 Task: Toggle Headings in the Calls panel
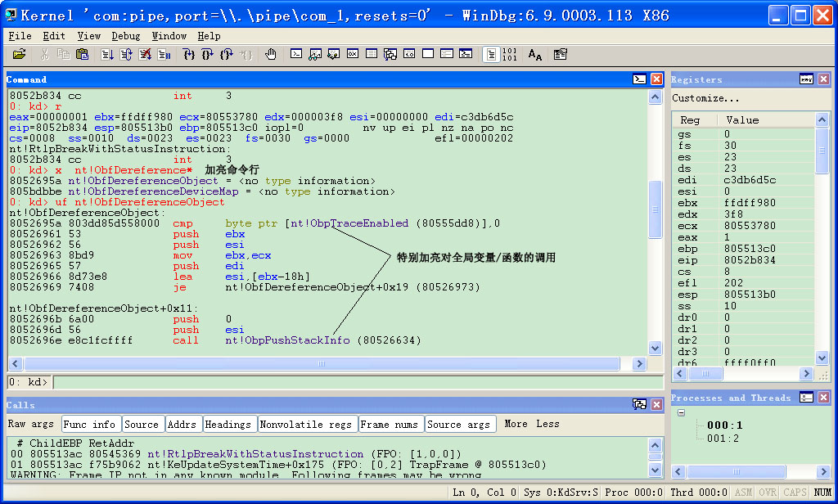(230, 425)
